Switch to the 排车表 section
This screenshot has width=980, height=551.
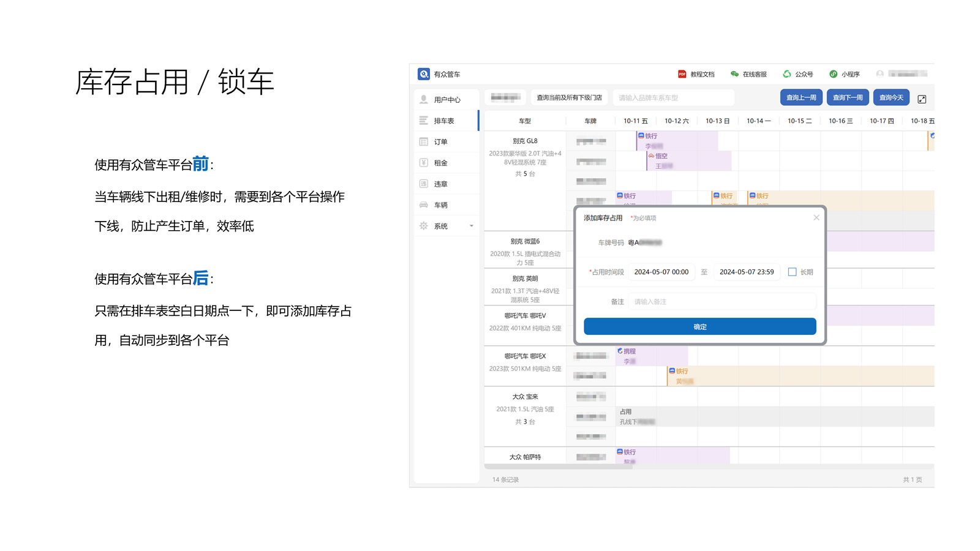(x=444, y=121)
